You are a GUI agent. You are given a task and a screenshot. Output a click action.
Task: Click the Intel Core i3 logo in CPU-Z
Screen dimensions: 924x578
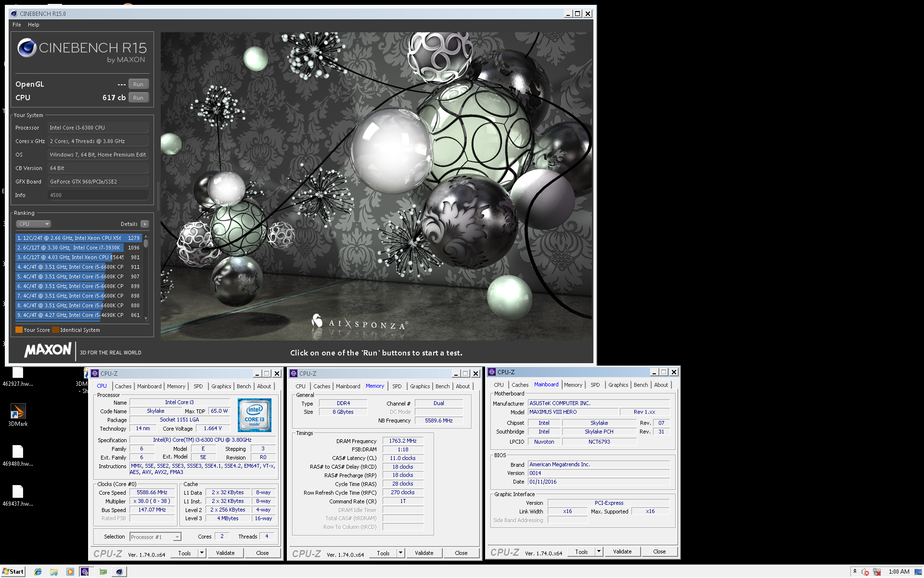pos(255,415)
